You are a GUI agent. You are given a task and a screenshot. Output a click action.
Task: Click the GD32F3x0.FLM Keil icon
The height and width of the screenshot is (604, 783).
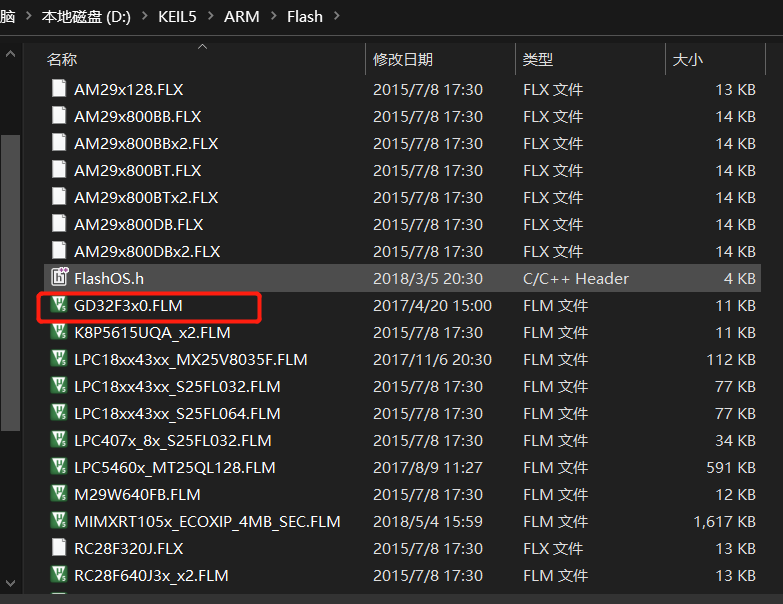coord(59,304)
